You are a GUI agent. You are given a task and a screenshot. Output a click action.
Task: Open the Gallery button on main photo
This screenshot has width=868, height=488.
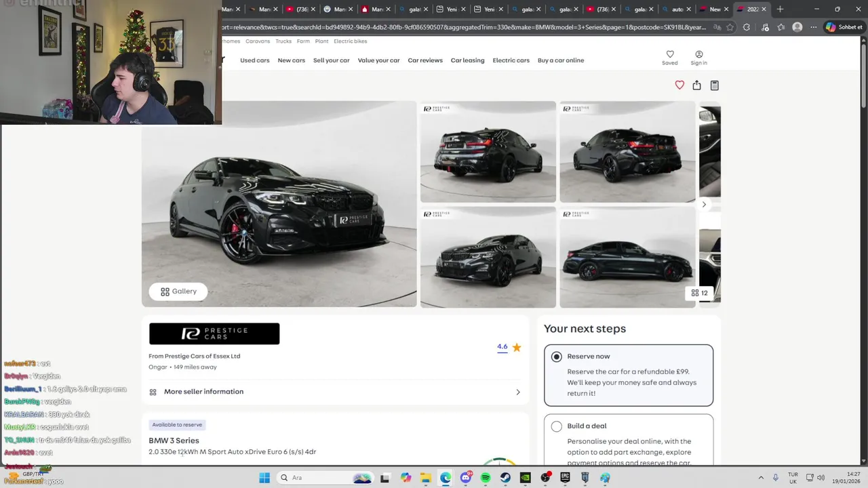(x=178, y=291)
